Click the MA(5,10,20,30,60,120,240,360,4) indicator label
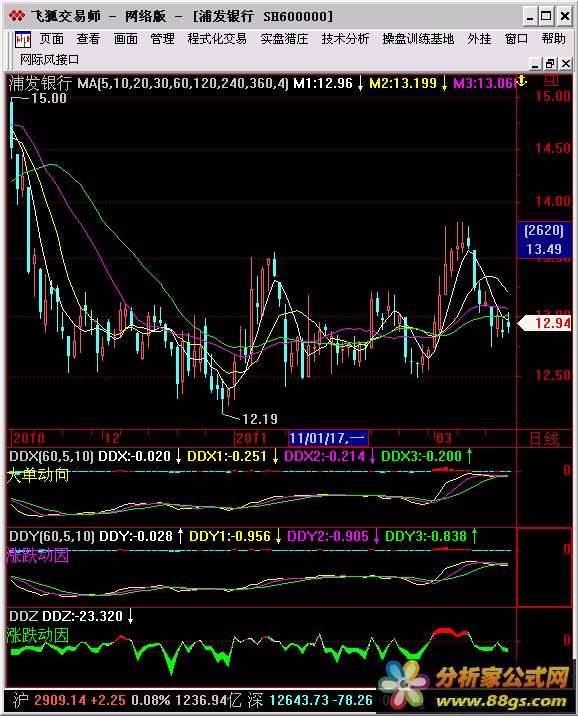Image resolution: width=578 pixels, height=716 pixels. (183, 83)
